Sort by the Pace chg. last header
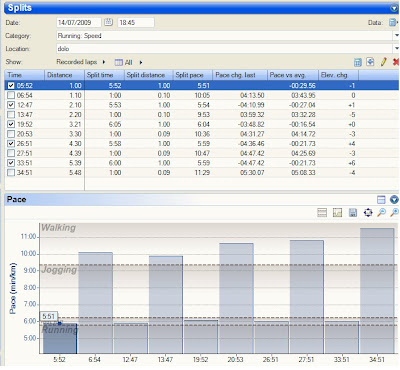Screen dimensions: 400x370 pyautogui.click(x=240, y=75)
